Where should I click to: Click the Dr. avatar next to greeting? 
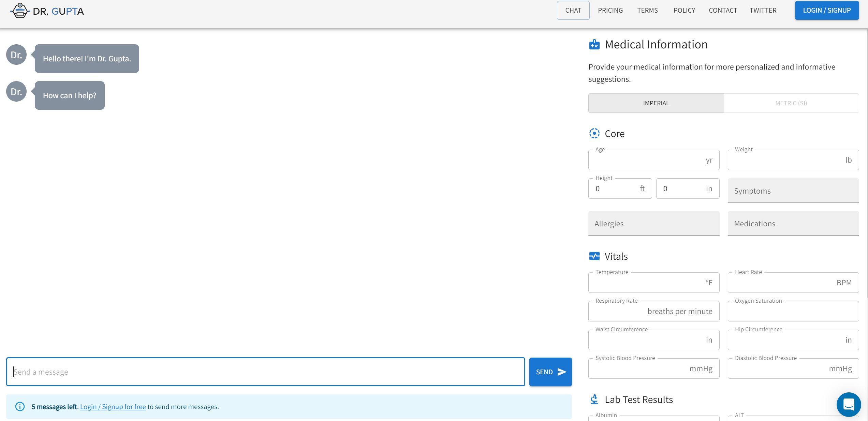[x=16, y=54]
